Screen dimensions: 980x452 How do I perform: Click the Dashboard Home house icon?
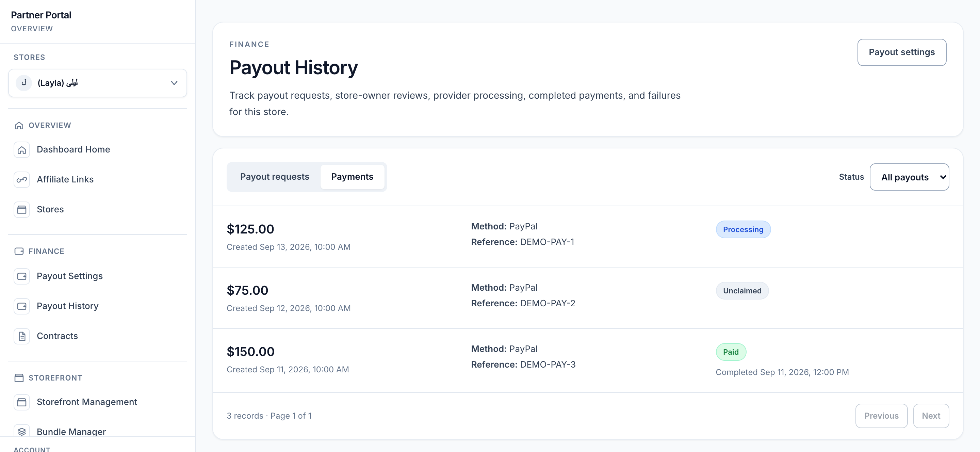click(x=22, y=149)
